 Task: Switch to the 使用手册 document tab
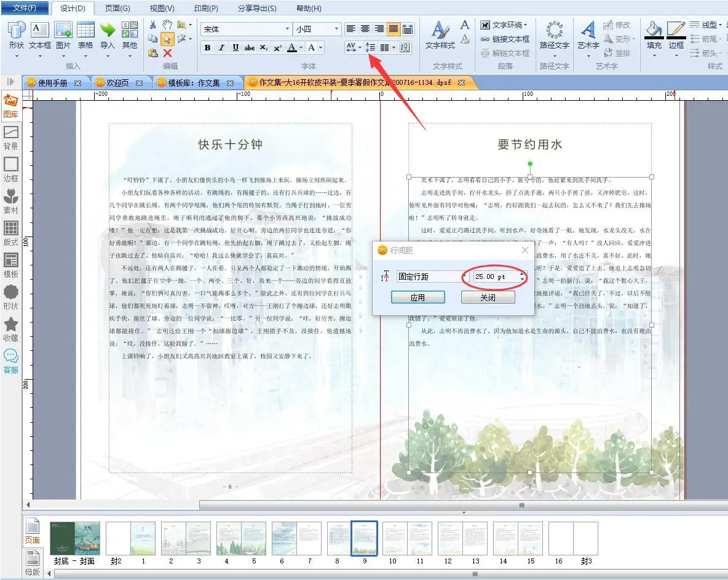[52, 83]
